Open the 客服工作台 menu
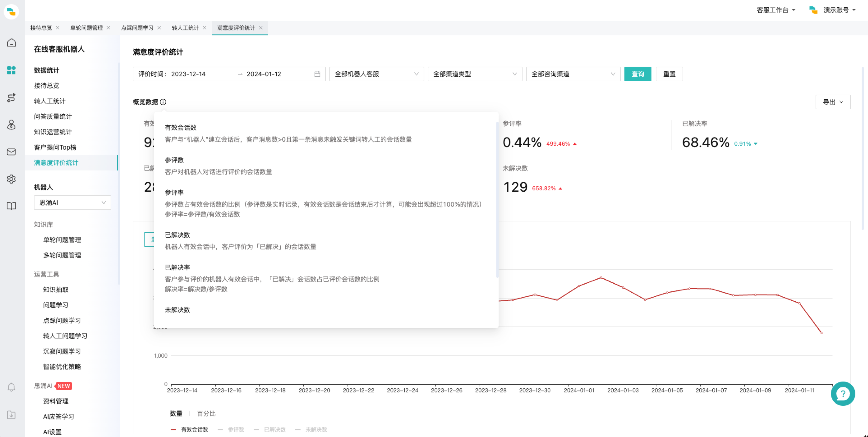The height and width of the screenshot is (437, 868). (x=776, y=10)
